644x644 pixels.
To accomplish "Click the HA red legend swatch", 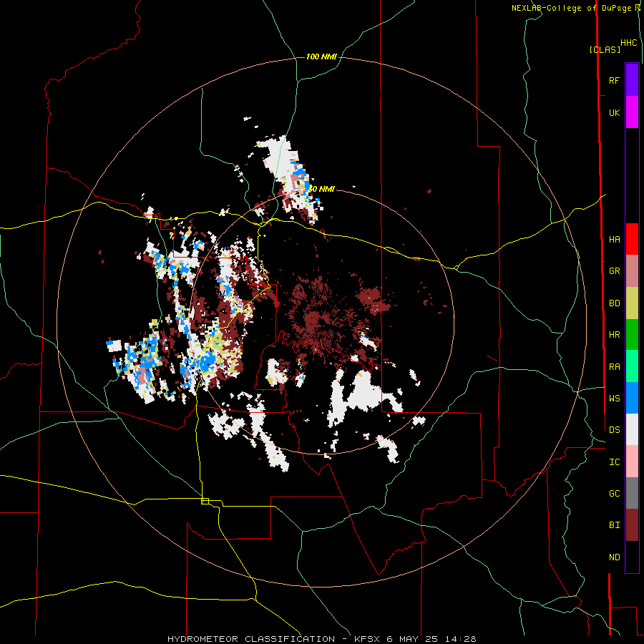I will coord(632,239).
